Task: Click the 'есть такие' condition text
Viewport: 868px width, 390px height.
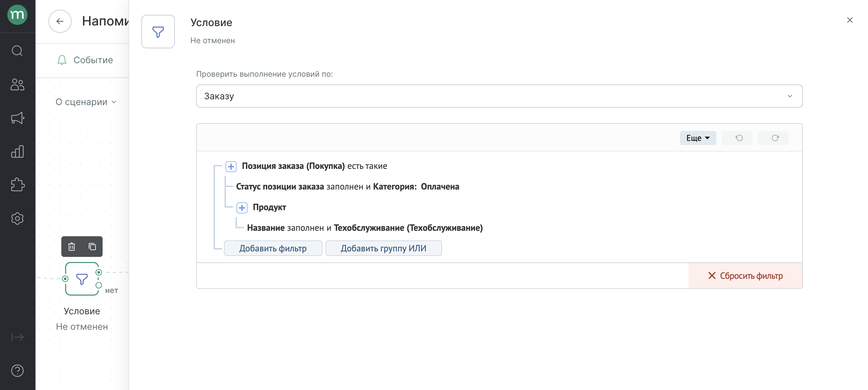Action: [x=367, y=166]
